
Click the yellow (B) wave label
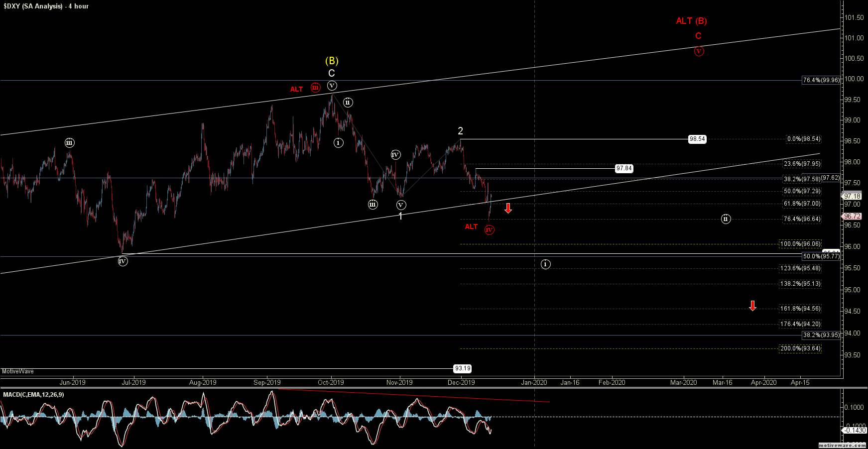[x=332, y=61]
